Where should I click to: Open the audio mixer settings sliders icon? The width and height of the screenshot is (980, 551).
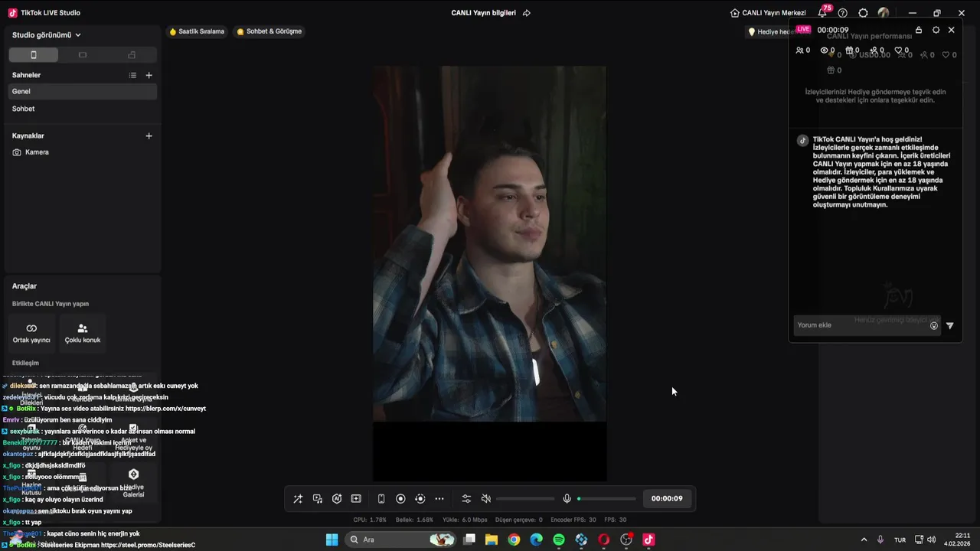tap(466, 499)
